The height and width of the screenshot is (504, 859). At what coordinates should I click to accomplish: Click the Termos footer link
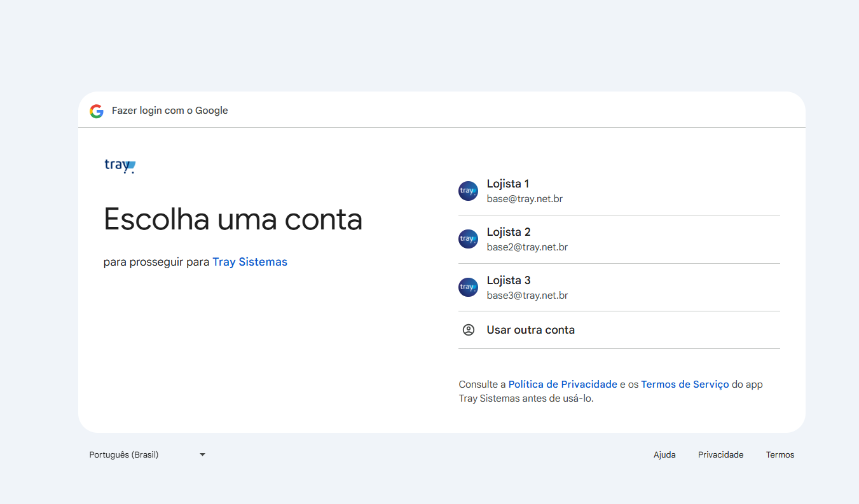pyautogui.click(x=780, y=455)
